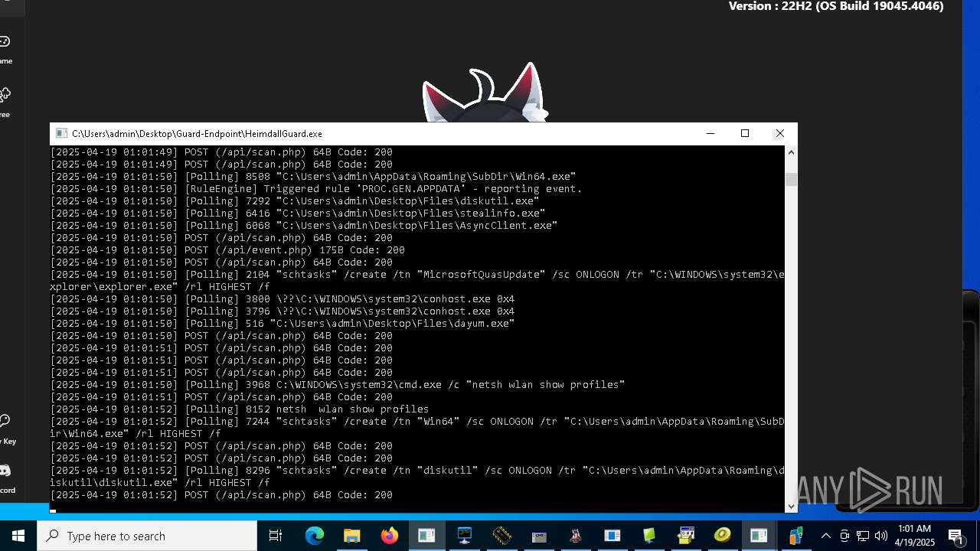The width and height of the screenshot is (980, 551).
Task: Click the AsyncClient.exe polling log line
Action: click(304, 226)
